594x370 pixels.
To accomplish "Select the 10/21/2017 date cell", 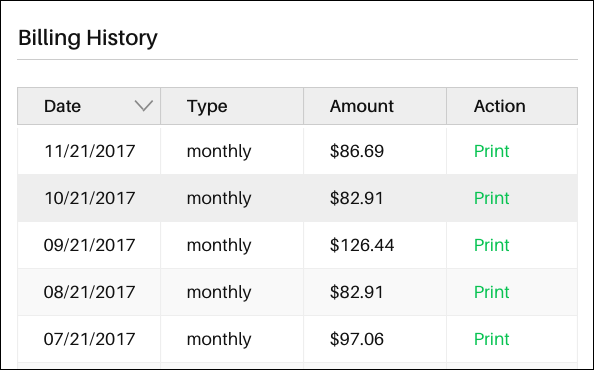I will (x=89, y=198).
